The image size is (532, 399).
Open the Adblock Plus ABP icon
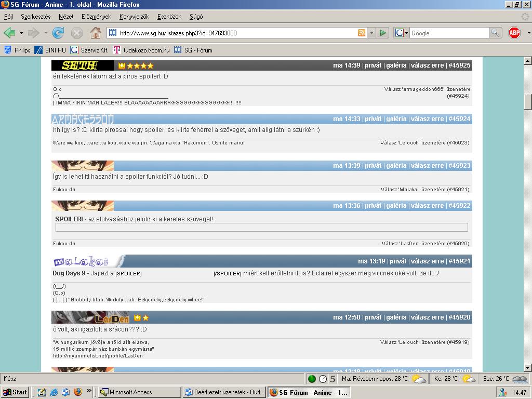coord(514,33)
